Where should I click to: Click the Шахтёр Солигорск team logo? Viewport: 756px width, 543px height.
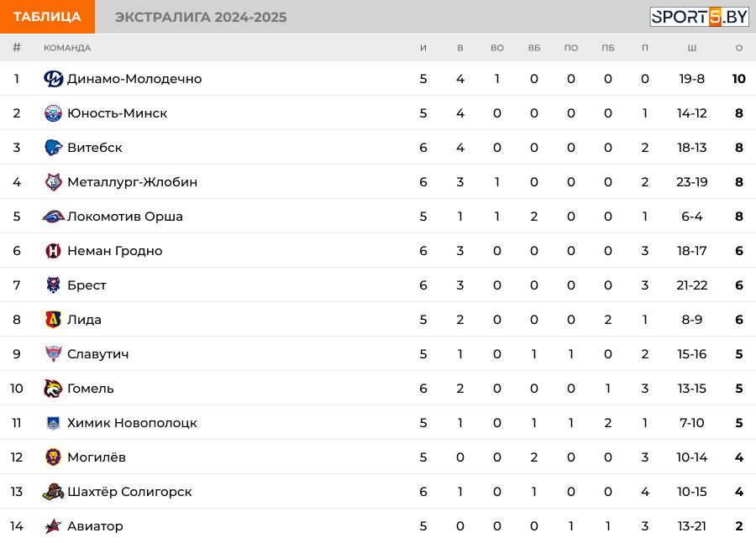[x=53, y=492]
